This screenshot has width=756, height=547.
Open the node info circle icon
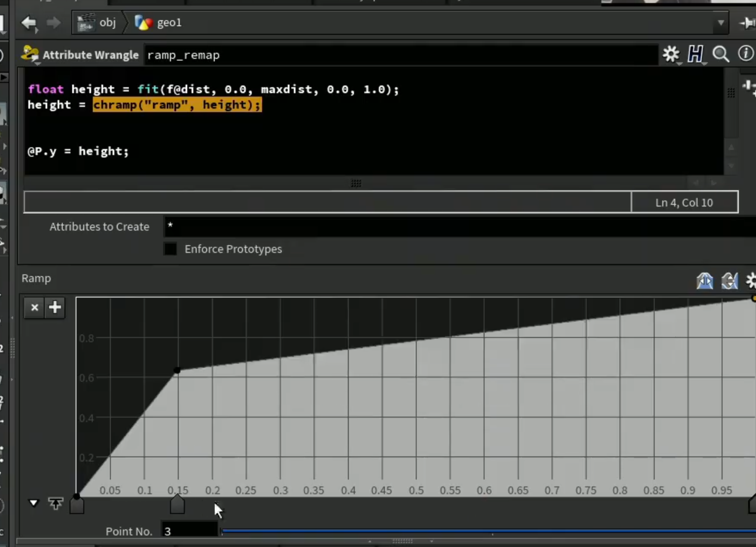746,53
